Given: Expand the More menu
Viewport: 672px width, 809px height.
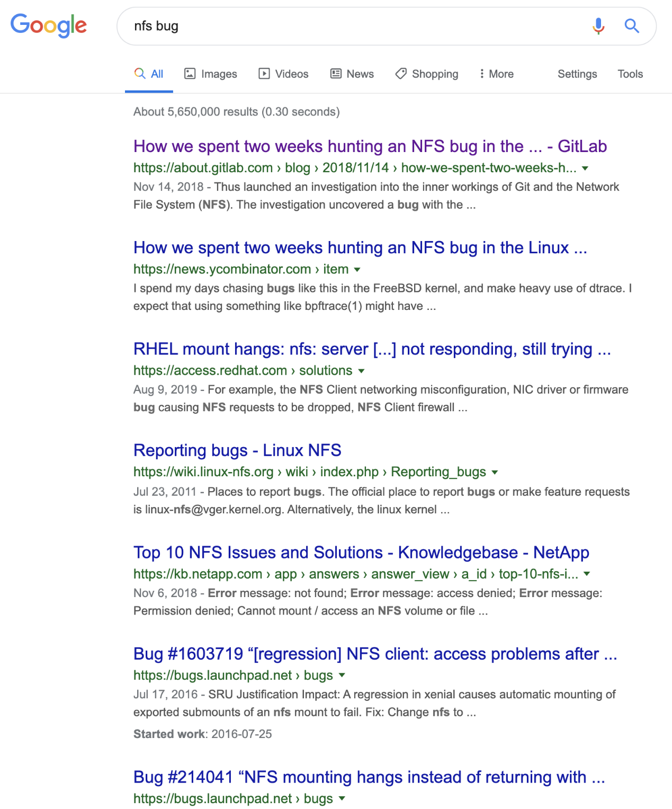Looking at the screenshot, I should click(x=496, y=74).
